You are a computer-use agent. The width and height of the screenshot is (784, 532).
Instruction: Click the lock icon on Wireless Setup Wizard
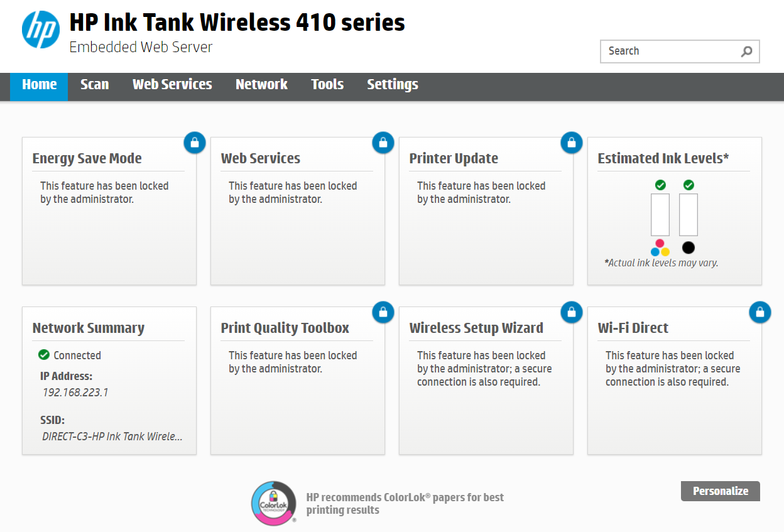[572, 312]
